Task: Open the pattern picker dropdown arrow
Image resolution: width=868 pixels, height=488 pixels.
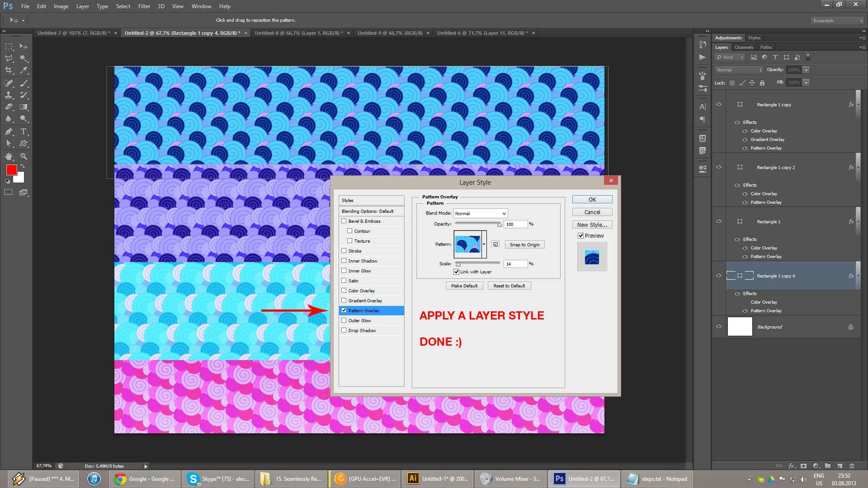Action: [484, 244]
